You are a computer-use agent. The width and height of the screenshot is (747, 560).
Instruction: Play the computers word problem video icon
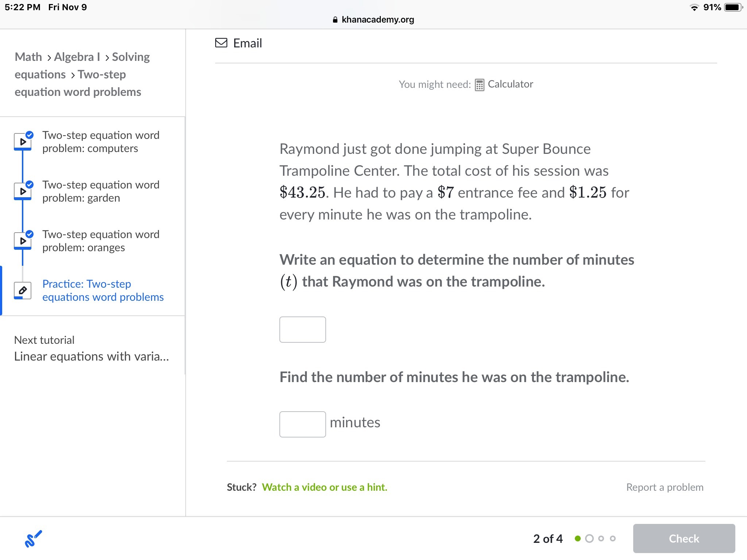pos(23,142)
